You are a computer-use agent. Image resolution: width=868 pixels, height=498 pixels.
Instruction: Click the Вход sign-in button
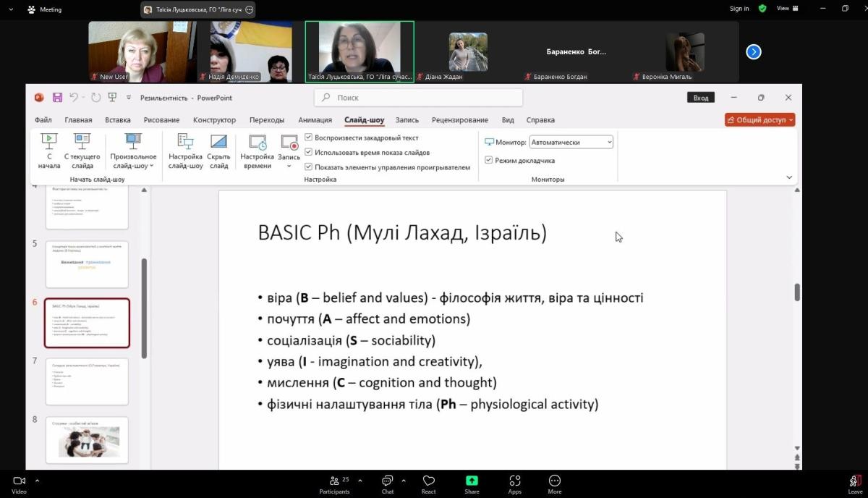(700, 98)
